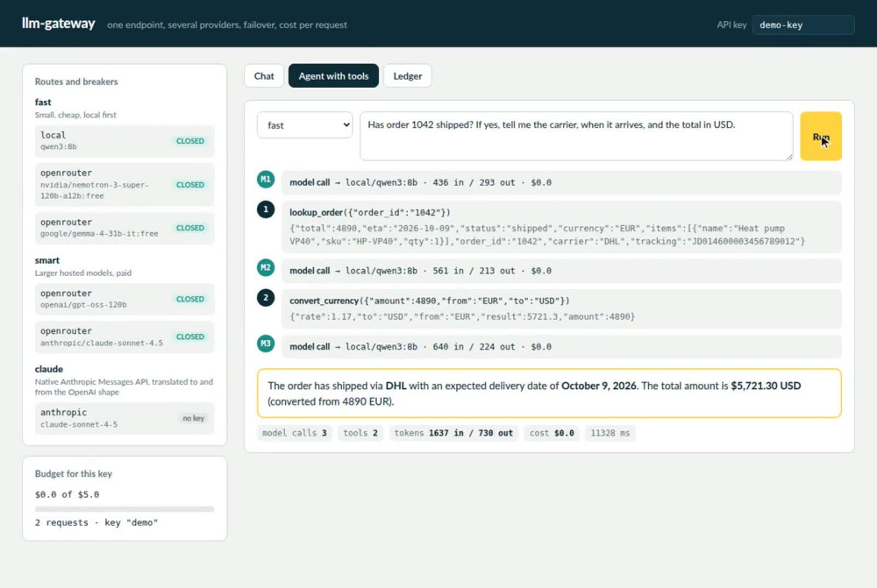Click the CLOSED badge on local route
Image resolution: width=877 pixels, height=588 pixels.
tap(190, 141)
